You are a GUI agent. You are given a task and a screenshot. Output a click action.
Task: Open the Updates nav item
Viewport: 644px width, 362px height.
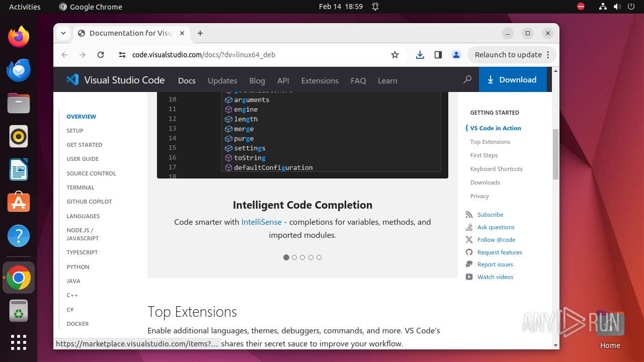(222, 80)
